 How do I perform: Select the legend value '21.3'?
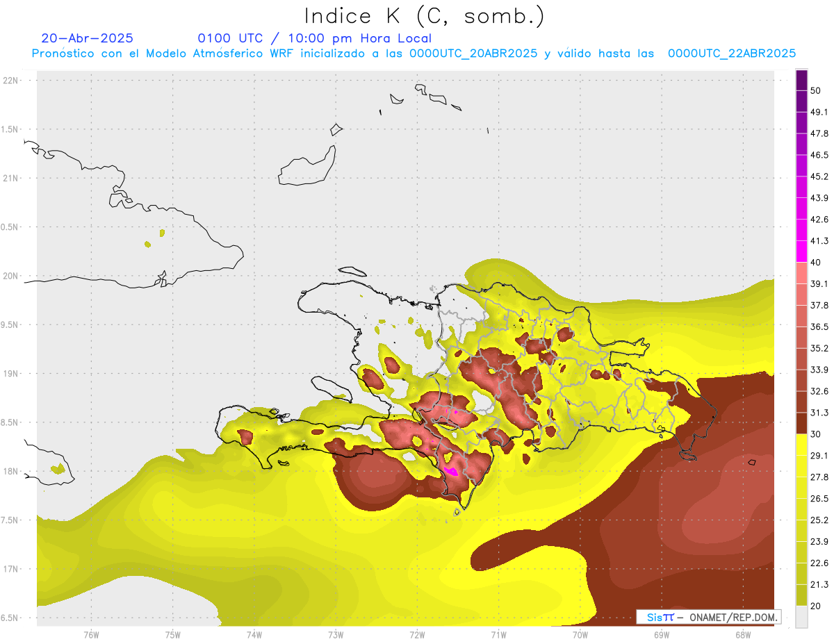pyautogui.click(x=819, y=584)
